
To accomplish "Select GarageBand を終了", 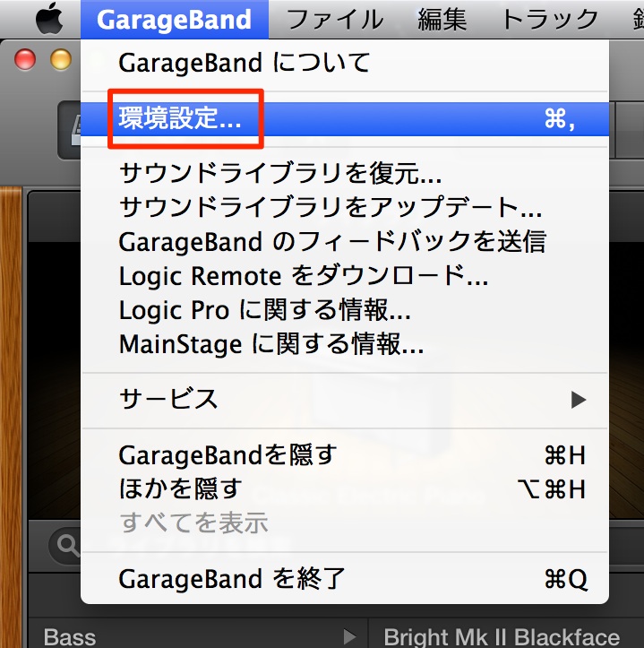I will pyautogui.click(x=345, y=579).
